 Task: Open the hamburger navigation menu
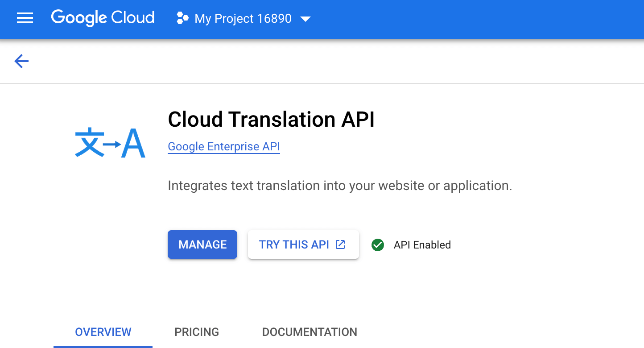tap(25, 18)
